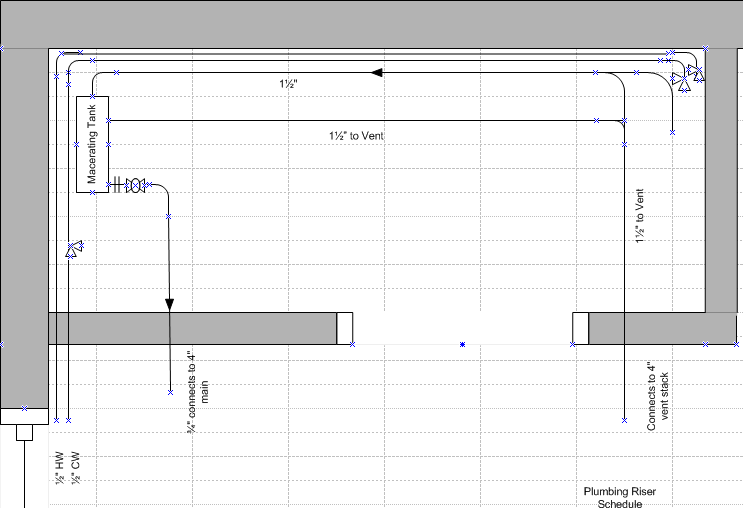
Task: Click the "1½" to Vent" horizontal label
Action: 356,135
